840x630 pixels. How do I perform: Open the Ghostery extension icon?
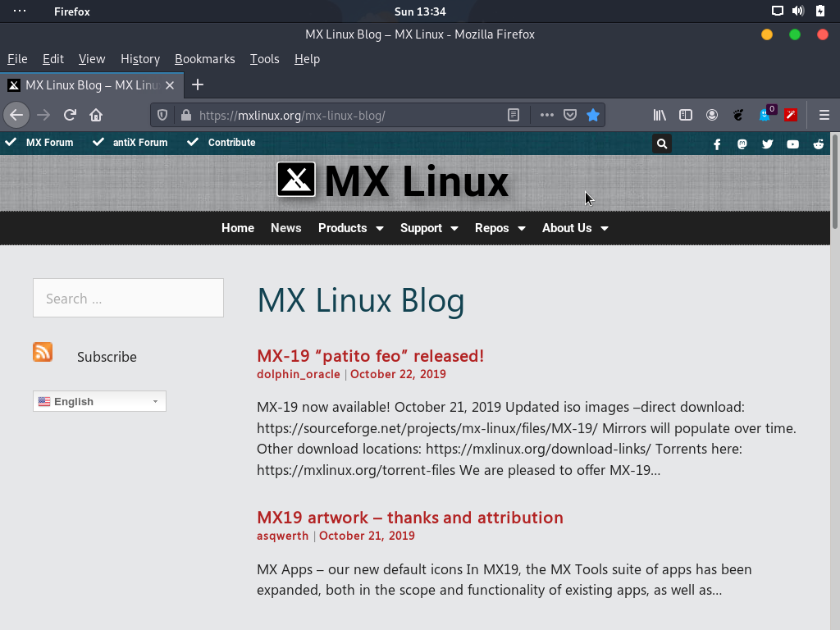[x=765, y=114]
